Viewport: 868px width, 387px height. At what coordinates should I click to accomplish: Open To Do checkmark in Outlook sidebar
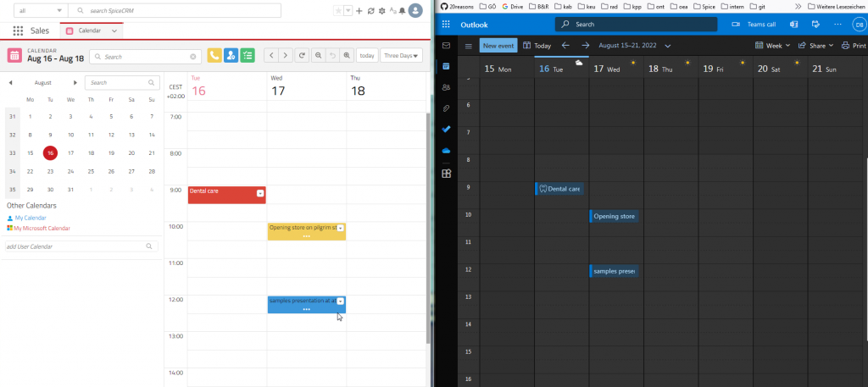point(446,130)
